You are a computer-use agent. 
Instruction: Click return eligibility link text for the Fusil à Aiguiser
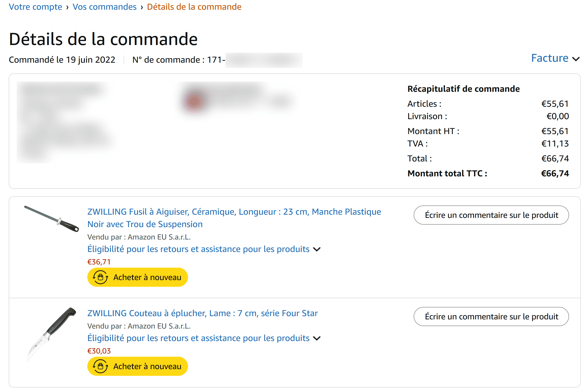[x=198, y=249]
